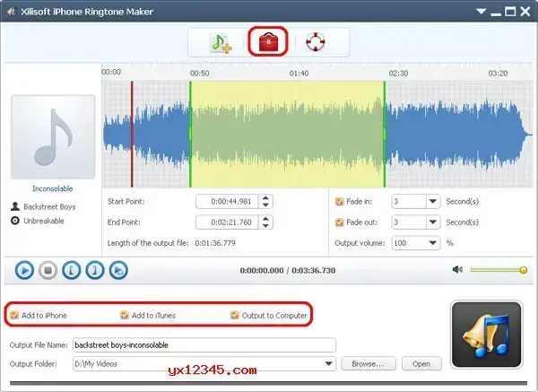
Task: Play the selected segment button
Action: (118, 270)
